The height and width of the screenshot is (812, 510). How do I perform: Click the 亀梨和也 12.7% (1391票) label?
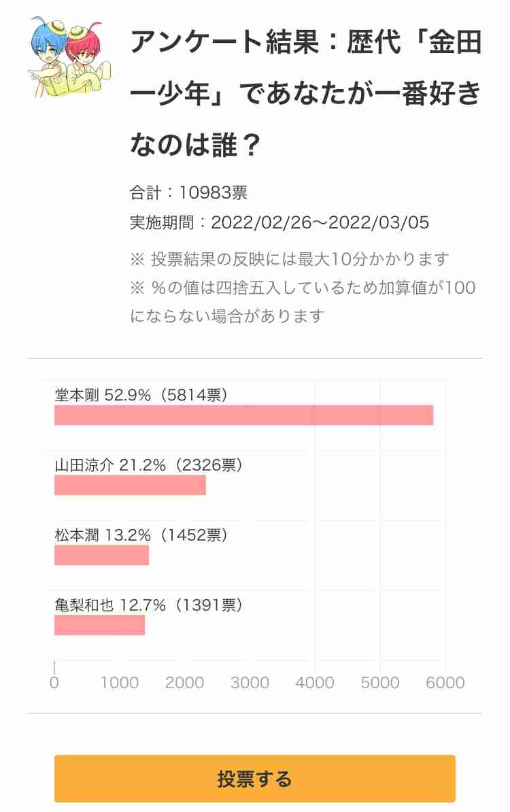(149, 605)
